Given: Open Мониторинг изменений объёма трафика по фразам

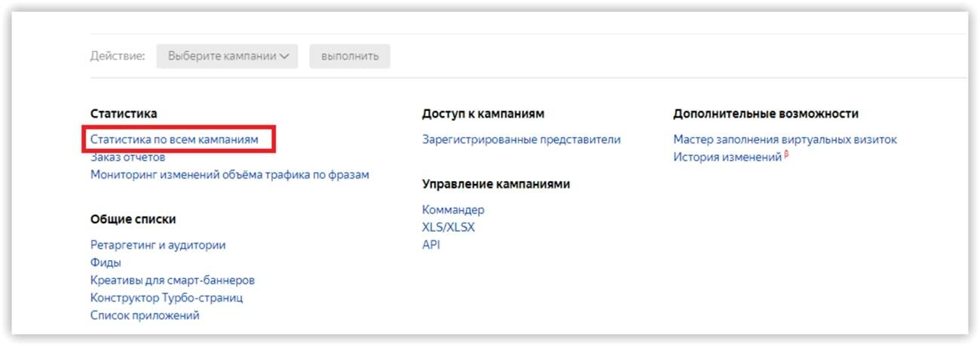Looking at the screenshot, I should [230, 175].
